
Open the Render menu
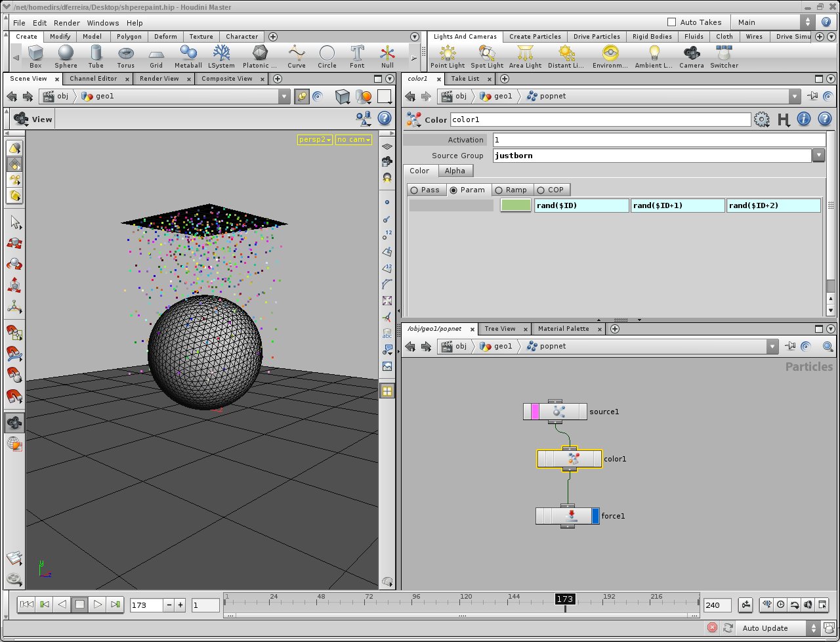click(x=67, y=22)
